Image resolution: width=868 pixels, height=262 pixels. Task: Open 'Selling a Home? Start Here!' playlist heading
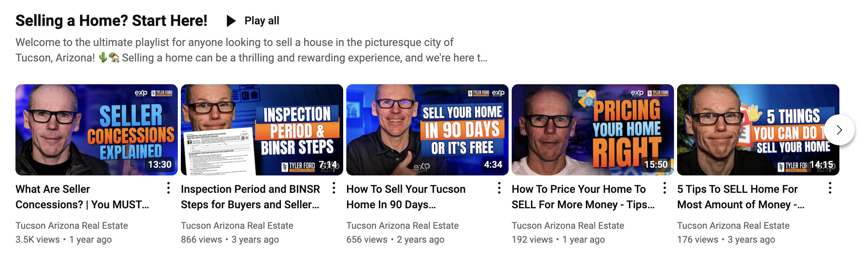pos(111,21)
